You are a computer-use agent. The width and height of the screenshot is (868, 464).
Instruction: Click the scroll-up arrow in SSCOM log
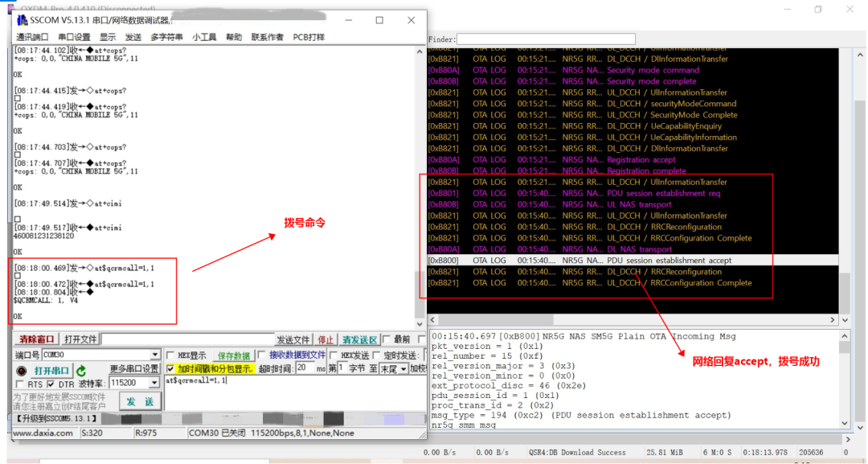click(419, 51)
